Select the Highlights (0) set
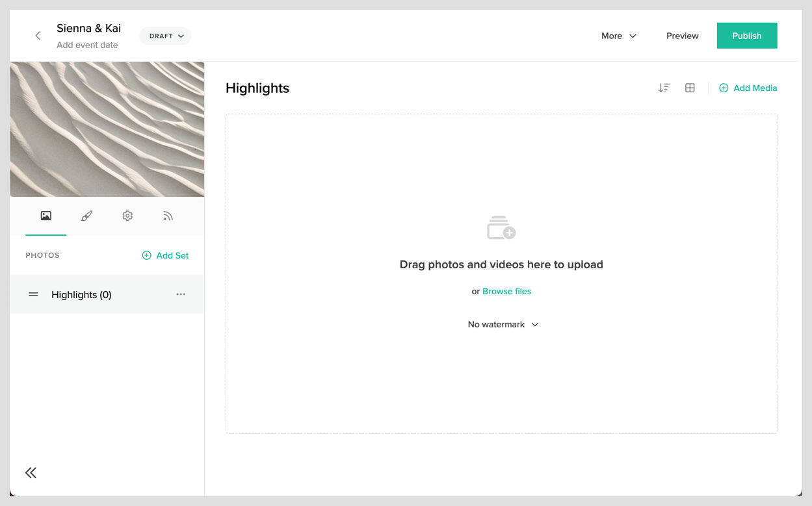Viewport: 812px width, 506px height. [107, 294]
